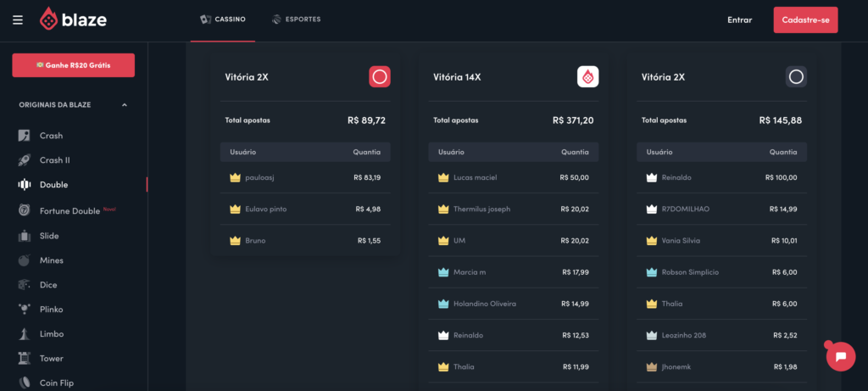The width and height of the screenshot is (868, 391).
Task: Open Fortune Double in the sidebar
Action: 69,210
